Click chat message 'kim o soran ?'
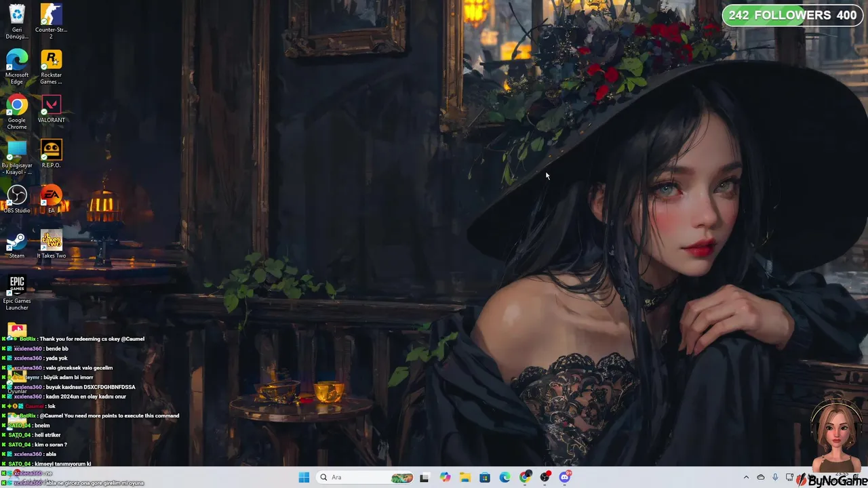The width and height of the screenshot is (868, 488). (50, 445)
